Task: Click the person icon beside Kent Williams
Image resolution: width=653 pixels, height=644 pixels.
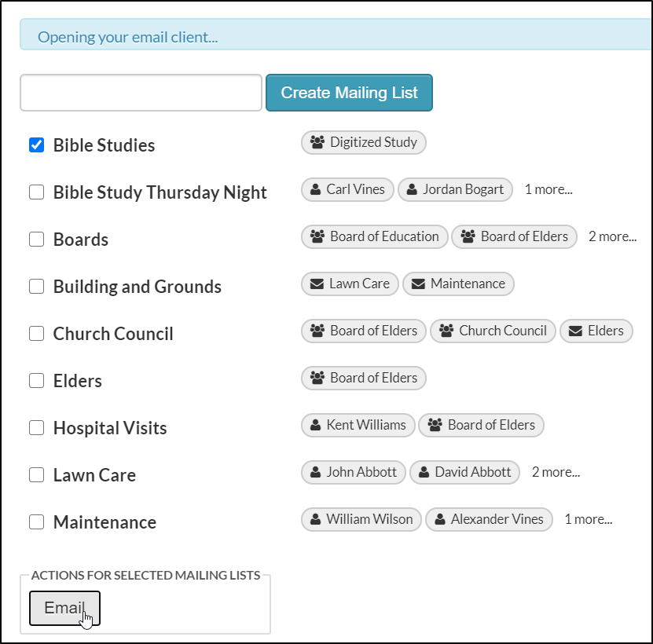Action: click(315, 425)
